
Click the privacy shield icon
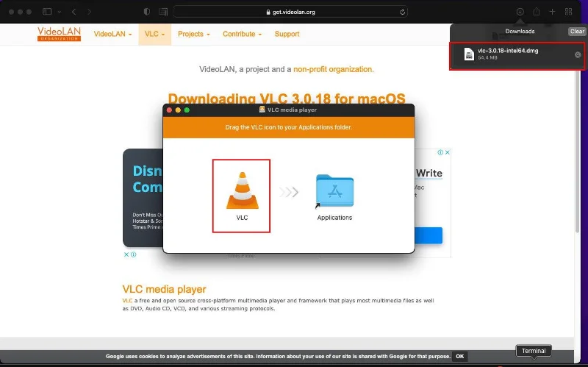[147, 12]
